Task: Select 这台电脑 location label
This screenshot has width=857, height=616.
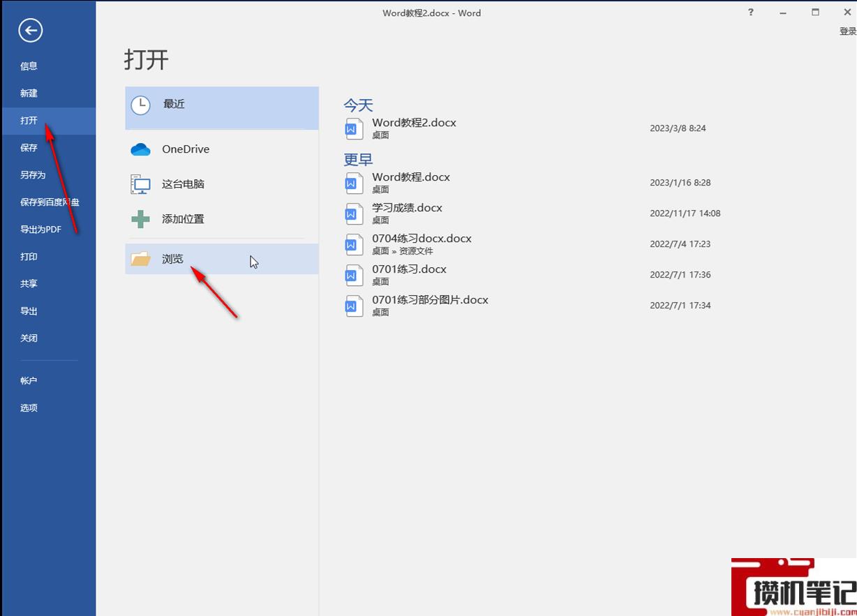Action: pyautogui.click(x=183, y=184)
